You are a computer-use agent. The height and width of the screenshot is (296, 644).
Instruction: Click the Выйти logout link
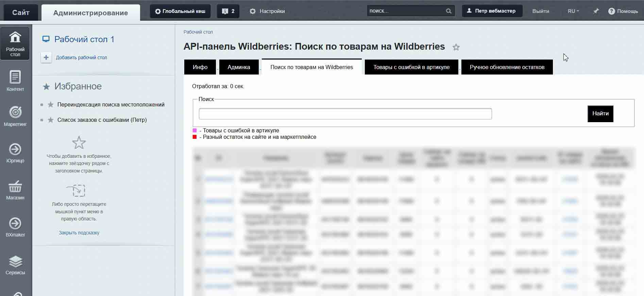pyautogui.click(x=541, y=11)
